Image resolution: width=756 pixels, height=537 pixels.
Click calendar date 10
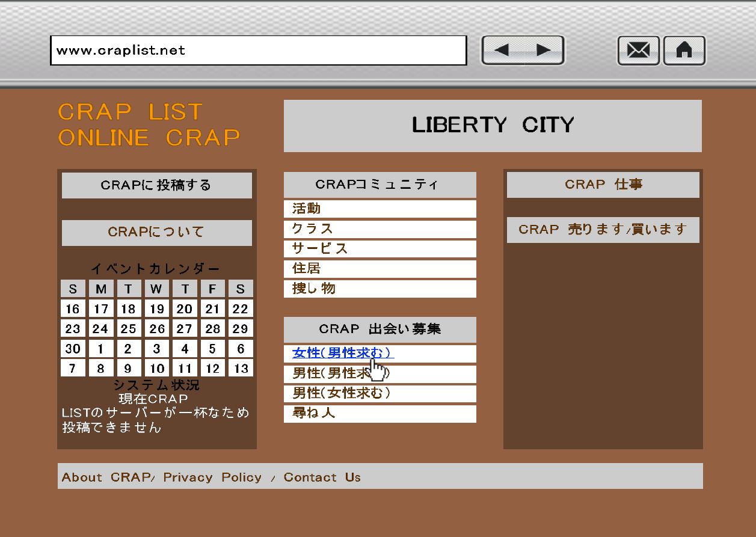[x=156, y=369]
